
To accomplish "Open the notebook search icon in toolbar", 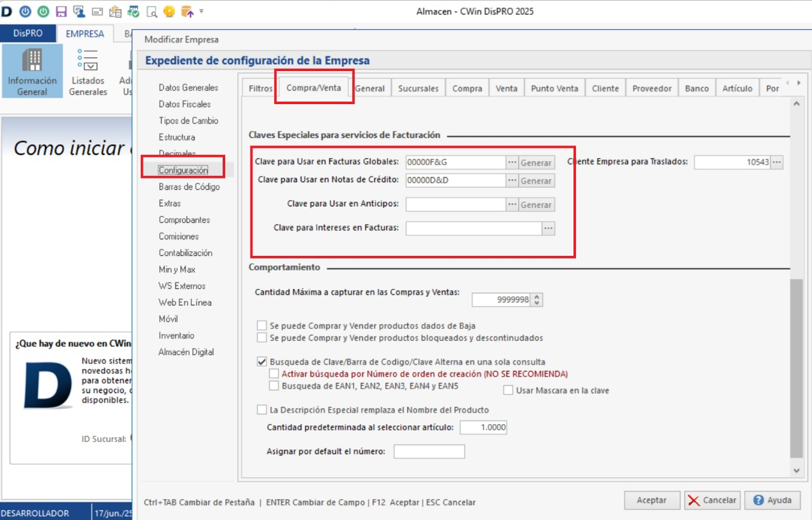I will point(152,11).
